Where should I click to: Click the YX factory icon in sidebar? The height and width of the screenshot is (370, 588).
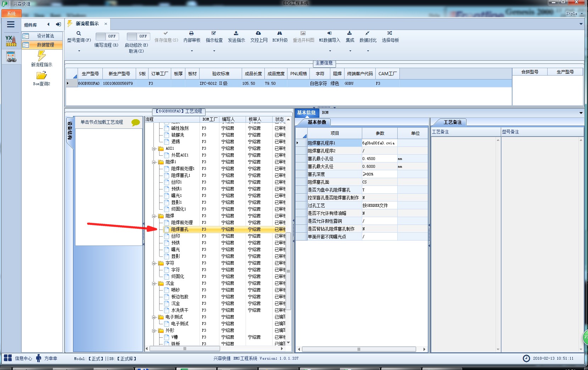click(11, 41)
